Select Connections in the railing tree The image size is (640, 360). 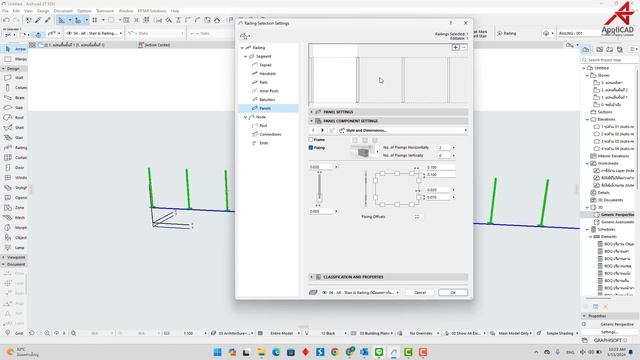pos(270,134)
